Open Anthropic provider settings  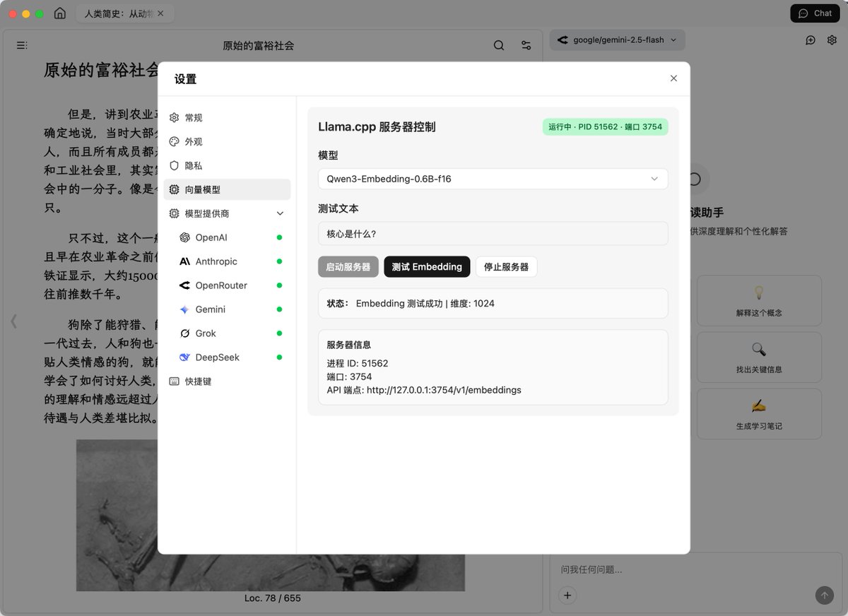pos(230,261)
